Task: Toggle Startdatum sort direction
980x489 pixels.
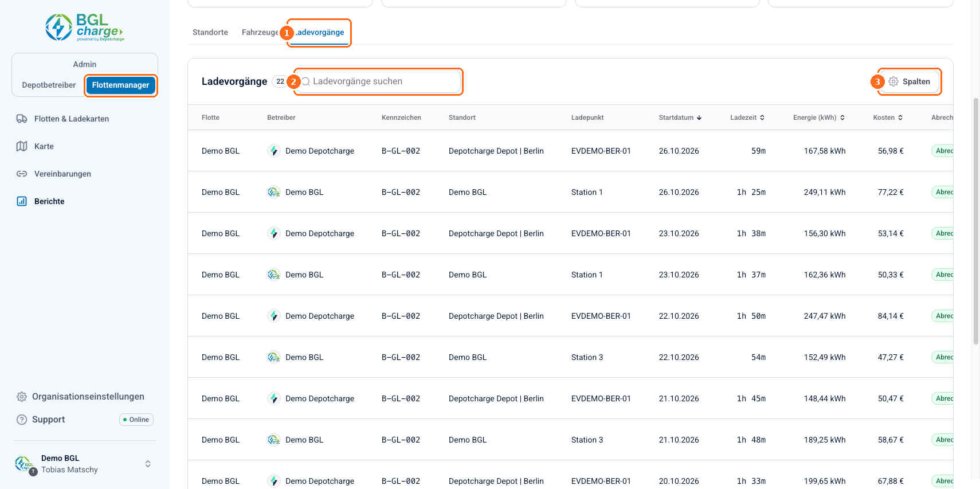Action: coord(680,118)
